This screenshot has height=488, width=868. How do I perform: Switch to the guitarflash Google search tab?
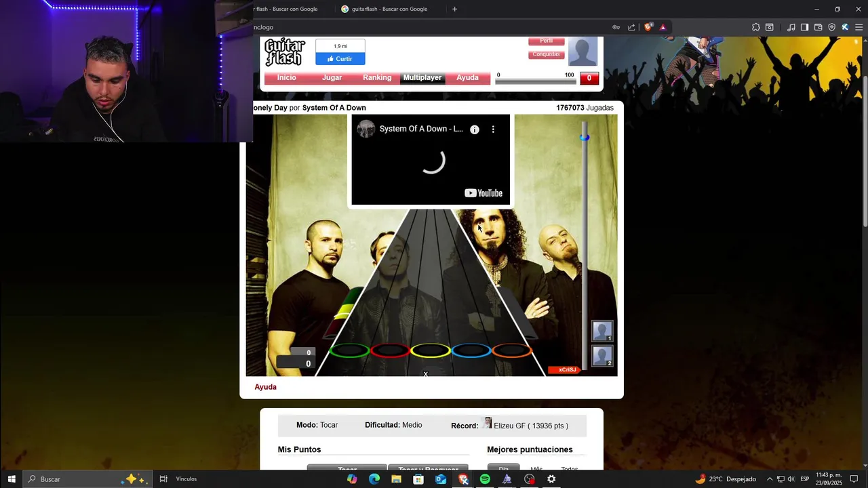389,9
